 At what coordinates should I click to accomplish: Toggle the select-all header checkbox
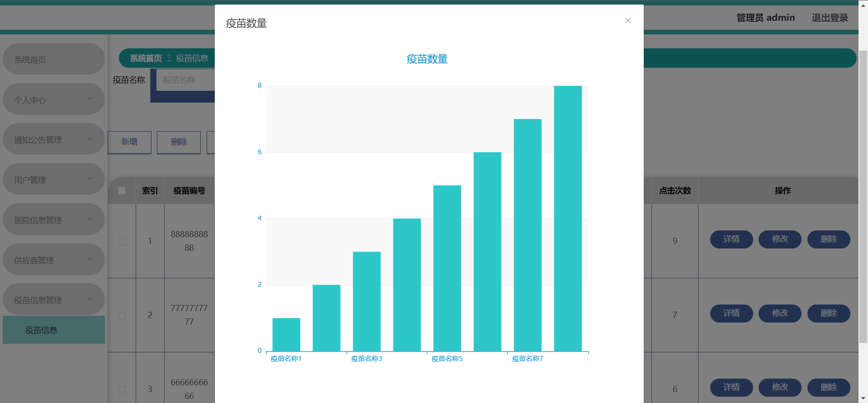[x=122, y=191]
